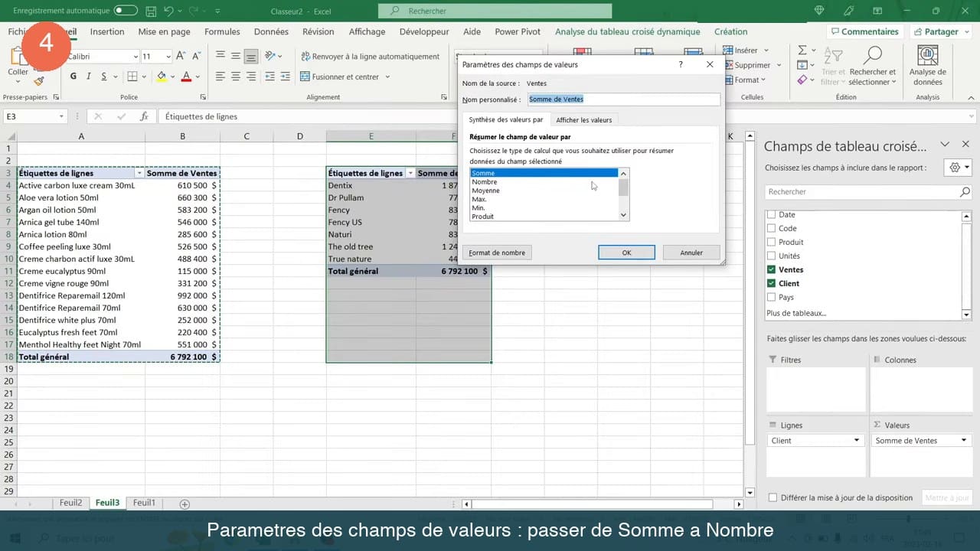Click the Format Painter brush icon
Screen dimensions: 980x551
(39, 81)
